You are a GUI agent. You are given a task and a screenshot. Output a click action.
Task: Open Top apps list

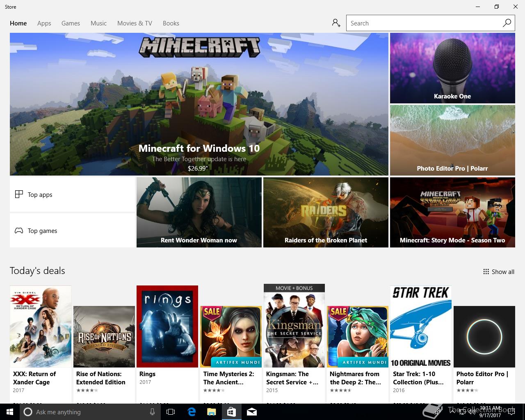click(x=72, y=194)
